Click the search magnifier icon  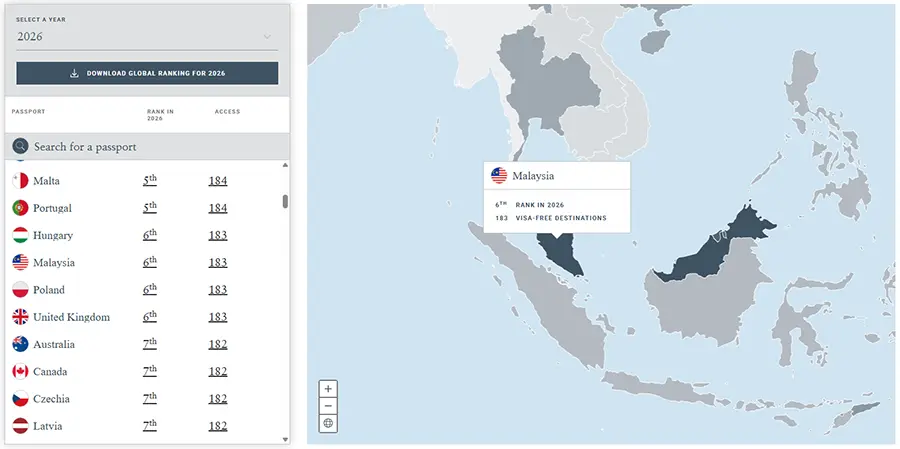(x=20, y=146)
